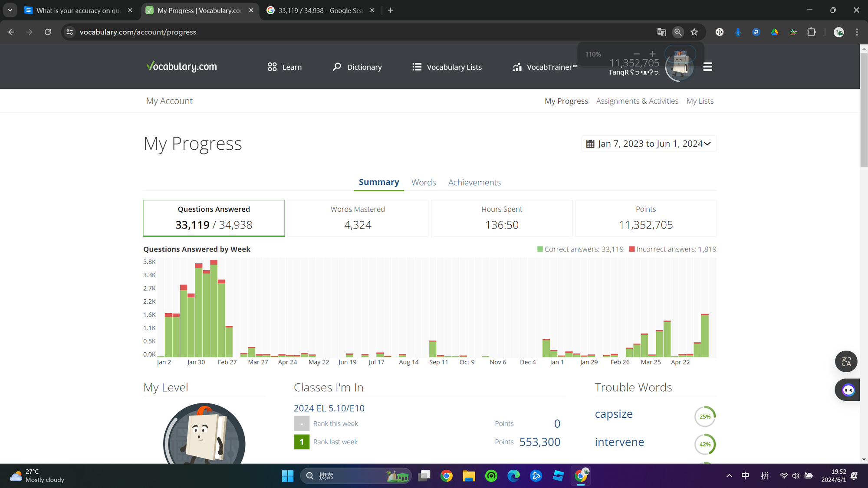Click the taskbar search box
Viewport: 868px width, 488px height.
pyautogui.click(x=356, y=476)
